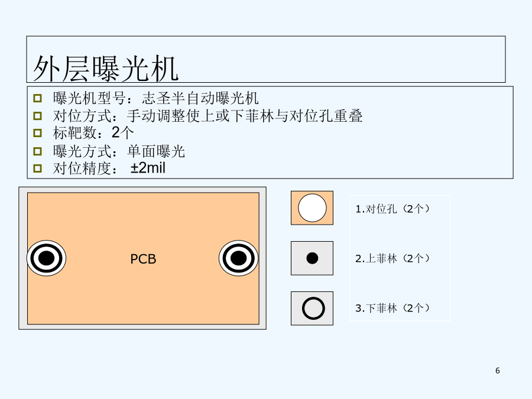The image size is (532, 399).
Task: Click the ±2mil precision text
Action: pos(148,168)
